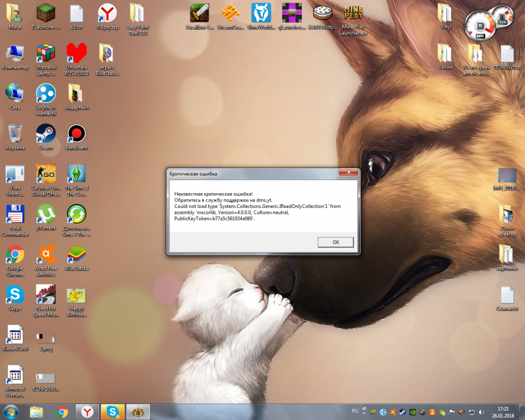Select the Mine Play Launcher.exe icon
Image resolution: width=525 pixels, height=420 pixels.
[x=354, y=13]
